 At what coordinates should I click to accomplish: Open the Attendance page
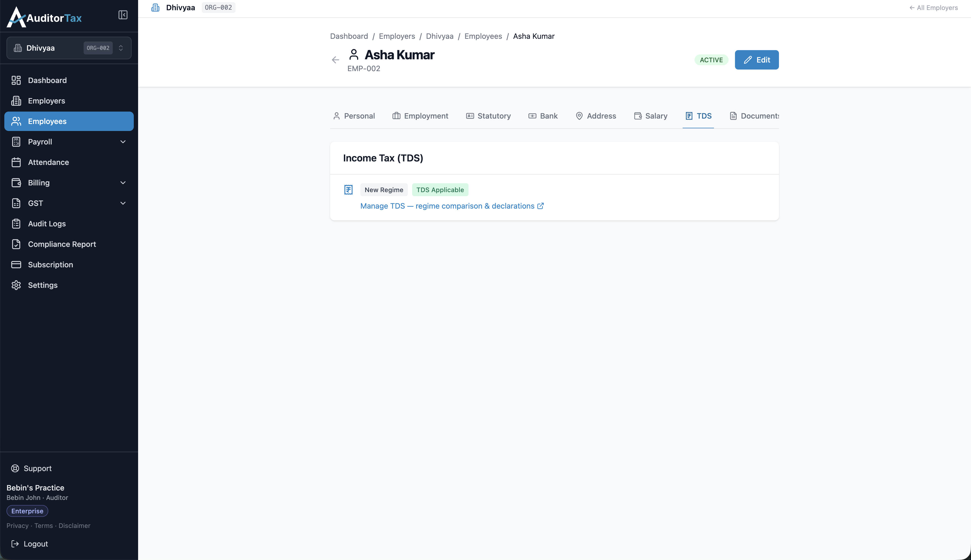(x=69, y=162)
